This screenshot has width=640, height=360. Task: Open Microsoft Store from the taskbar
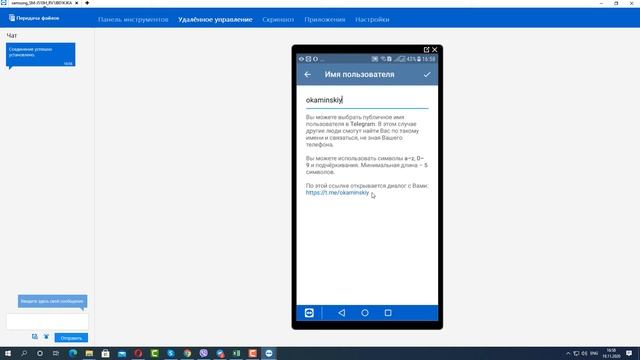pyautogui.click(x=105, y=353)
